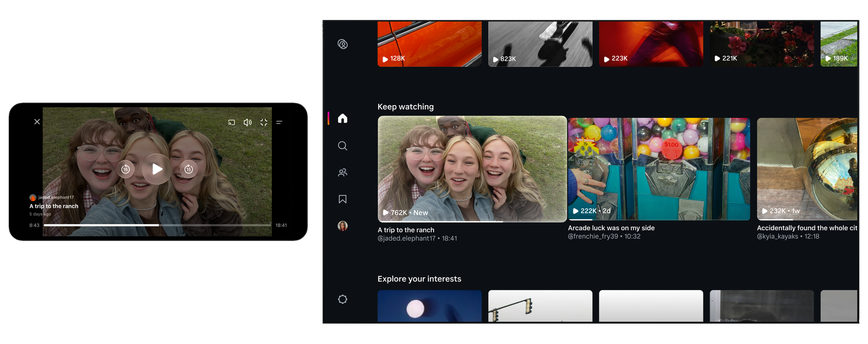This screenshot has width=868, height=344.
Task: Open the friends icon in TV sidebar
Action: coord(342,172)
